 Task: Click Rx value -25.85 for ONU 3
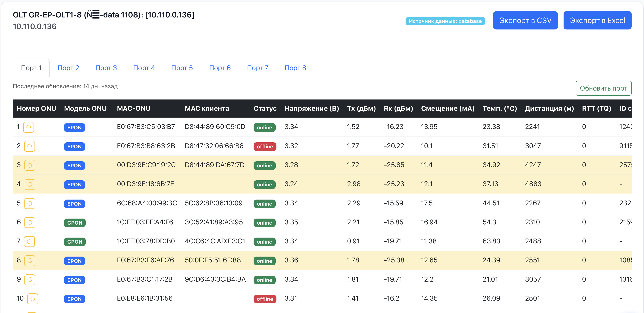[x=394, y=165]
